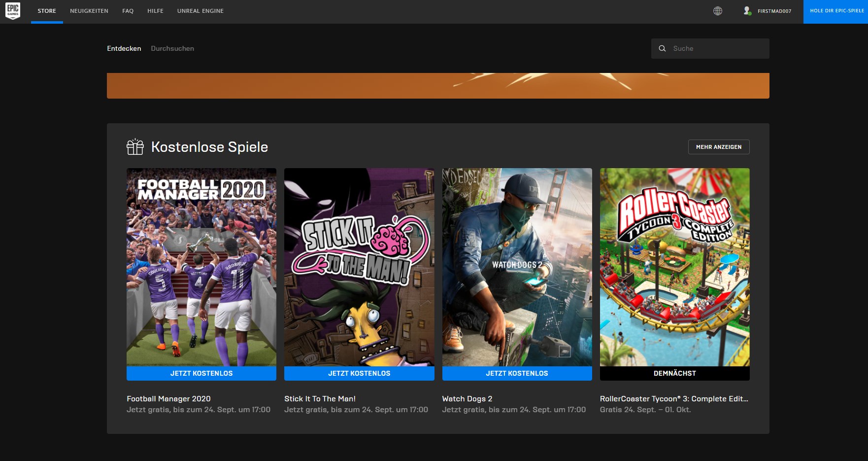Viewport: 868px width, 461px height.
Task: Open the Watch Dogs 2 title link
Action: tap(467, 399)
